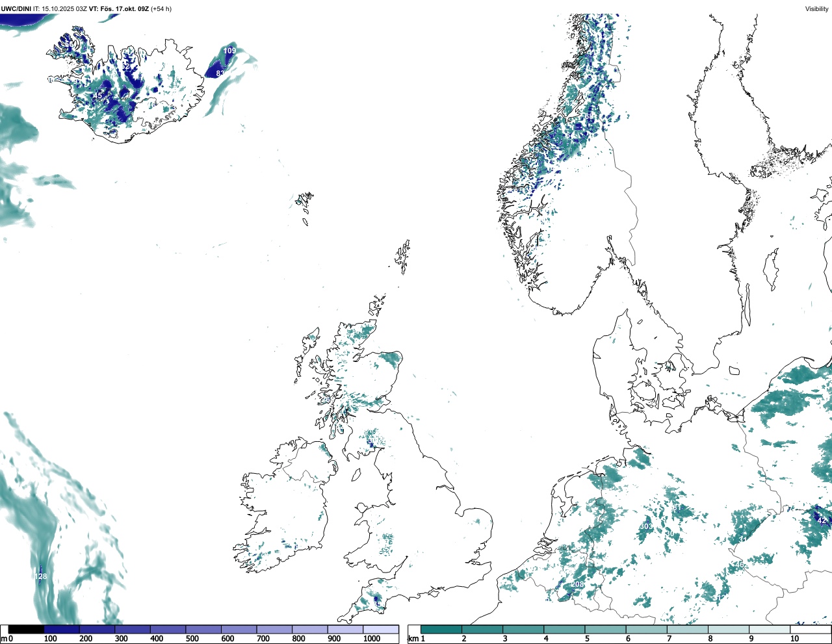Click the '200' tick on the metre scale
Screen dimensions: 832x644
[x=86, y=639]
